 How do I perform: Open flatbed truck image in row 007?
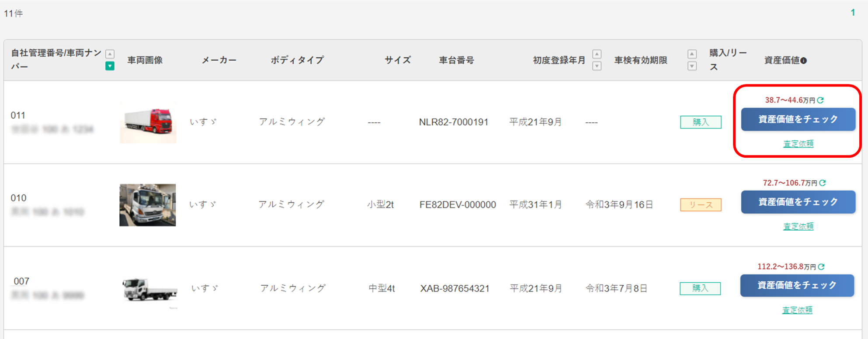pyautogui.click(x=149, y=289)
